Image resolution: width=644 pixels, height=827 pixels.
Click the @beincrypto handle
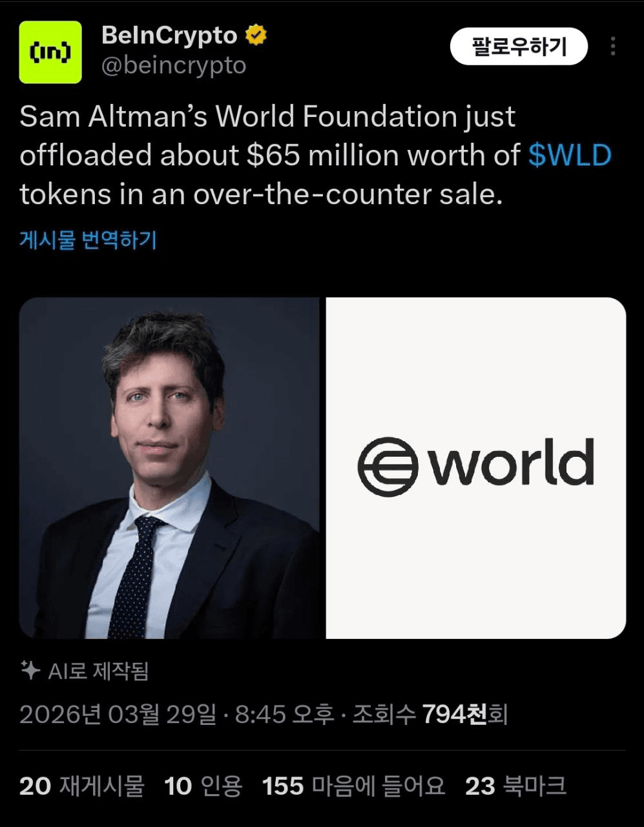[x=174, y=66]
